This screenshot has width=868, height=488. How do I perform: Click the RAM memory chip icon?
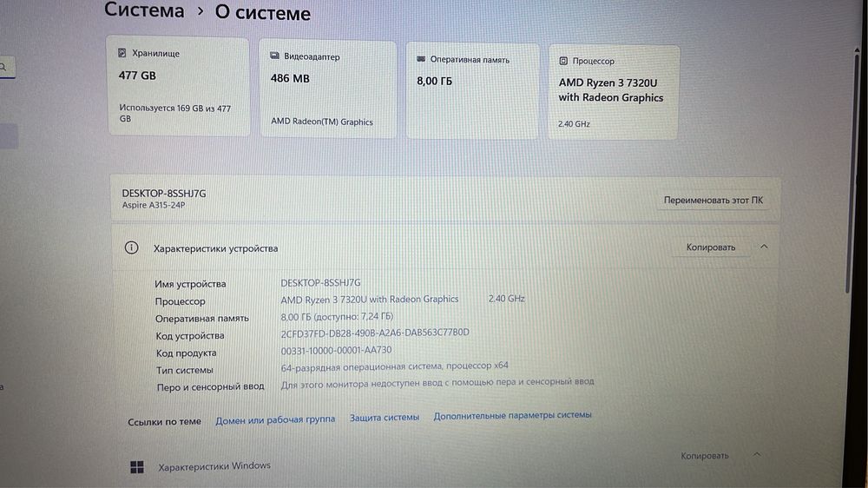pos(421,59)
